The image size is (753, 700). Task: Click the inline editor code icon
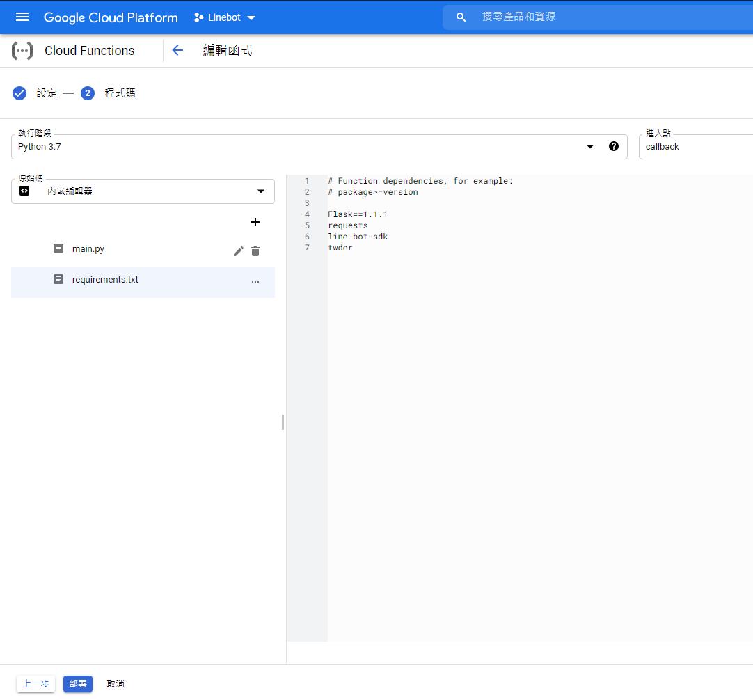click(24, 191)
